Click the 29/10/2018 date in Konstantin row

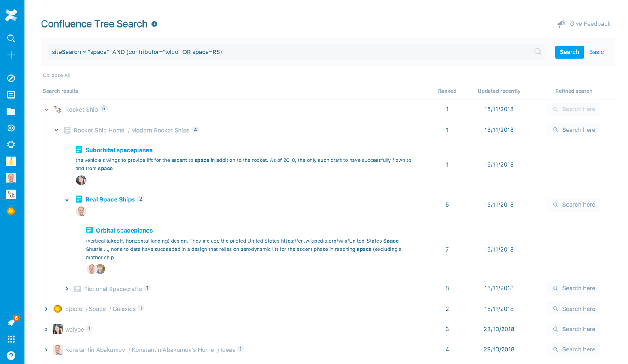click(x=499, y=349)
